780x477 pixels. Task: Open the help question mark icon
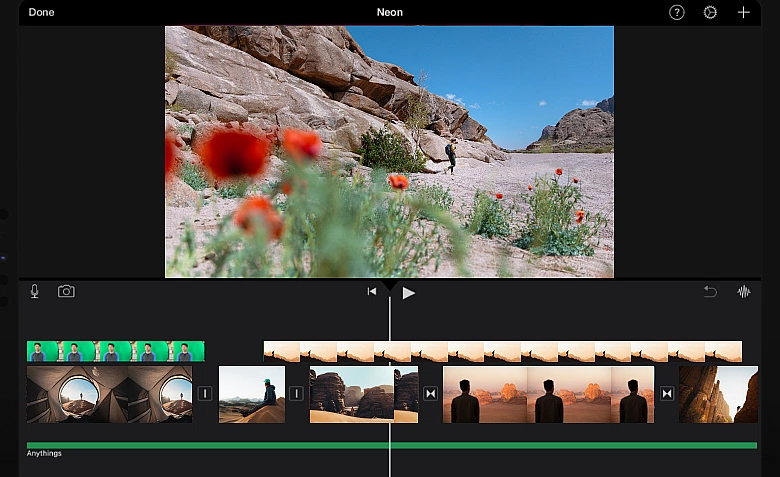677,12
